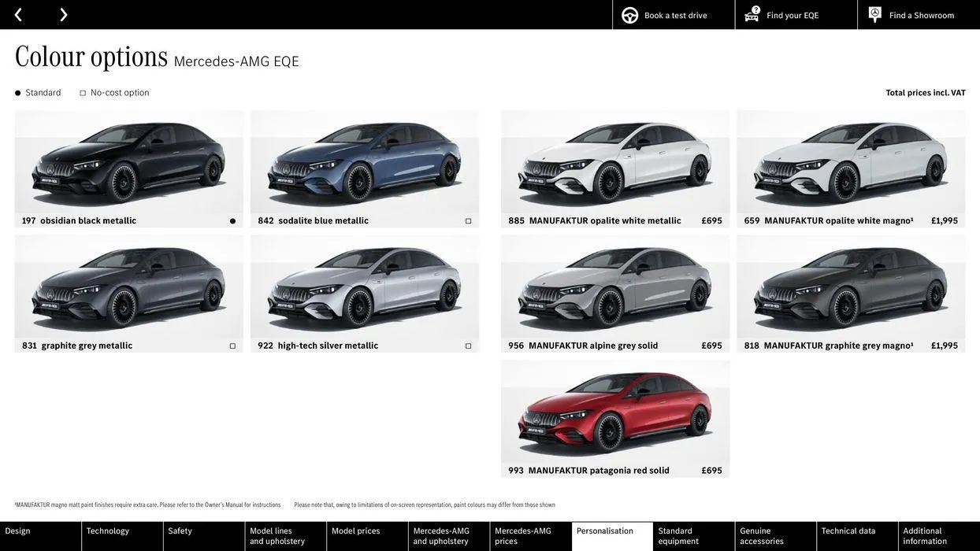
Task: Open the Model prices tab
Action: [x=367, y=536]
